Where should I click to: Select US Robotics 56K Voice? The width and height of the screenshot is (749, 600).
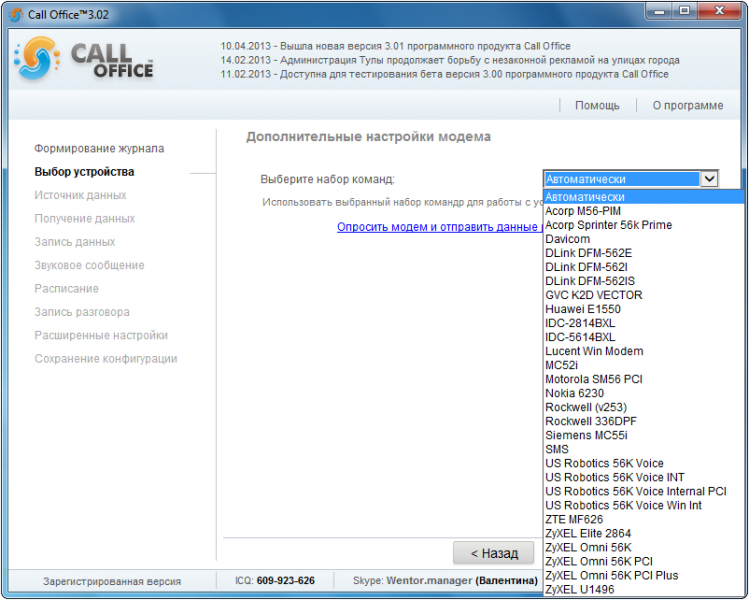point(644,463)
